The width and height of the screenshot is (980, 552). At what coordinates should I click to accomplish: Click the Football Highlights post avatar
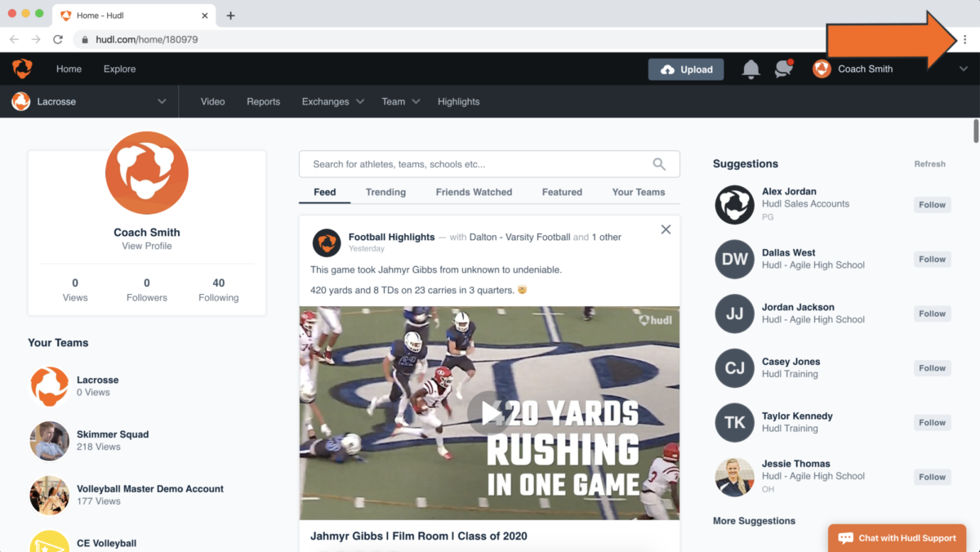tap(327, 243)
